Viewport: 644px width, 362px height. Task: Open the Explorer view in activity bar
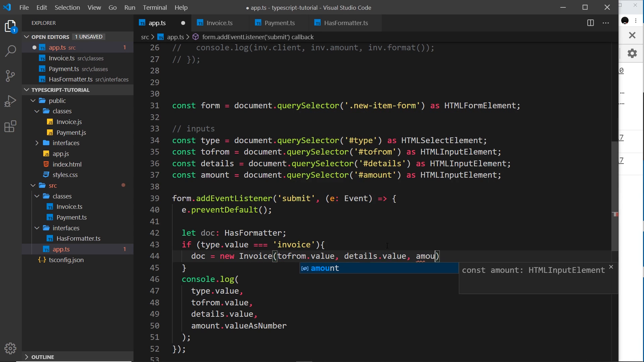(11, 26)
